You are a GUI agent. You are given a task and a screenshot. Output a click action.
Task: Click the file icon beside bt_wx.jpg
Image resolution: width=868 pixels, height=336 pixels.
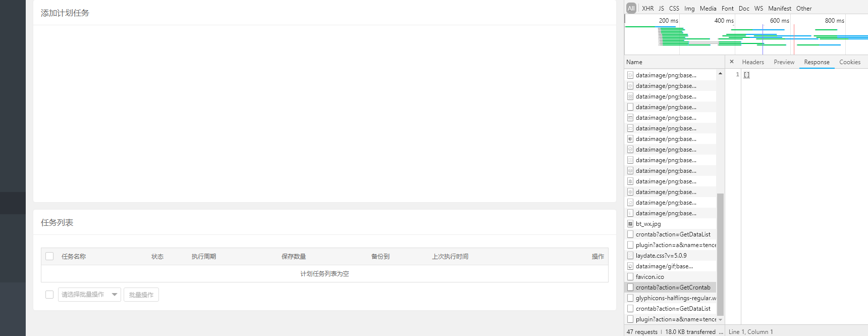click(630, 224)
